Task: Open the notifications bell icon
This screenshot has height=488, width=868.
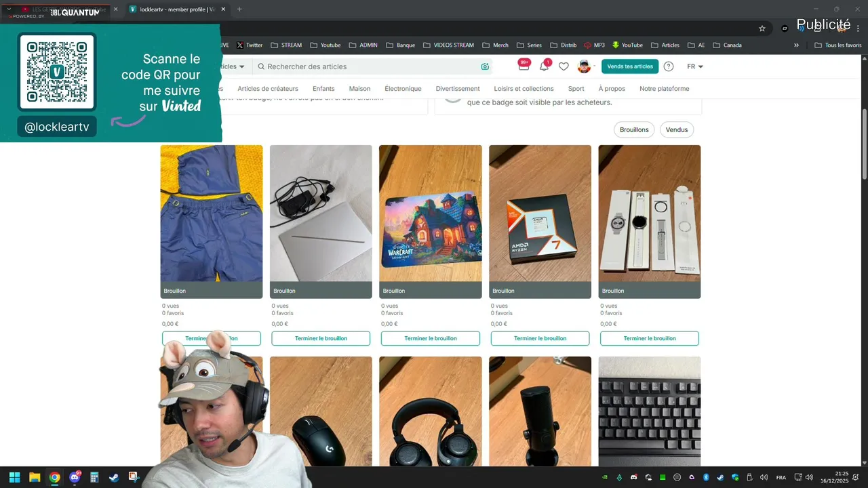Action: point(544,66)
